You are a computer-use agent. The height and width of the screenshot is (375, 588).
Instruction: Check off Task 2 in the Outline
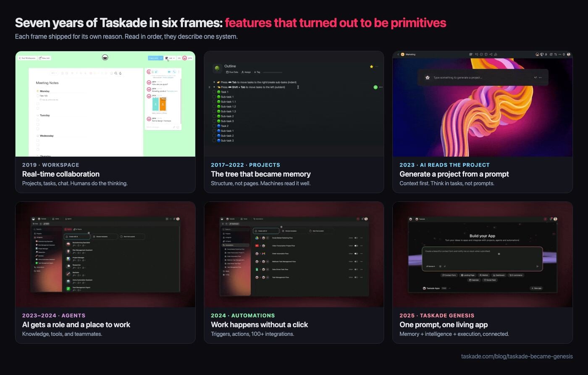214,126
